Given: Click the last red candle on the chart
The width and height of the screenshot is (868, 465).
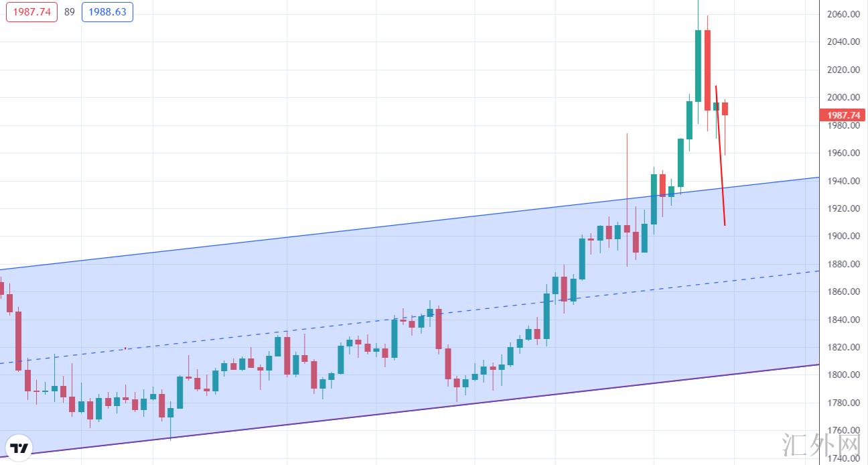Looking at the screenshot, I should (725, 109).
